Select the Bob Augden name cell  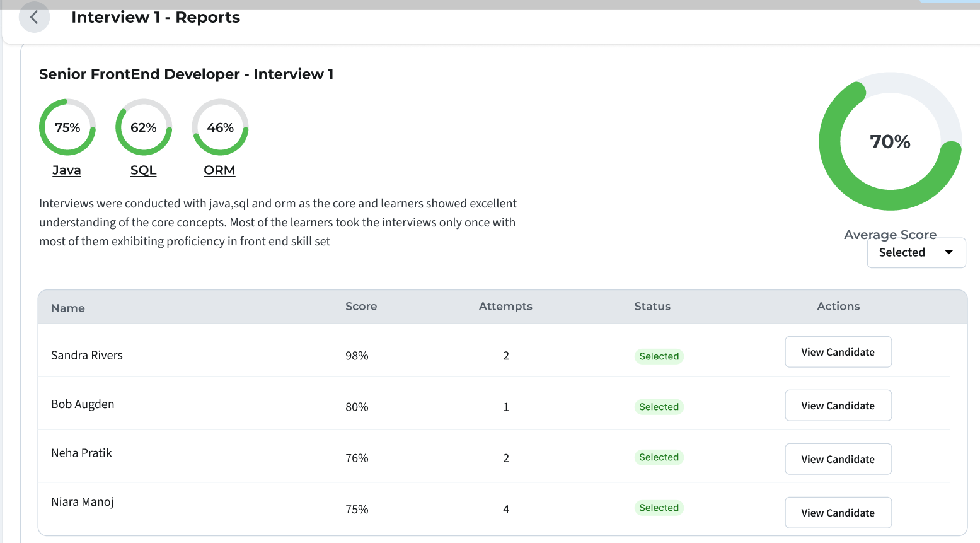coord(83,404)
